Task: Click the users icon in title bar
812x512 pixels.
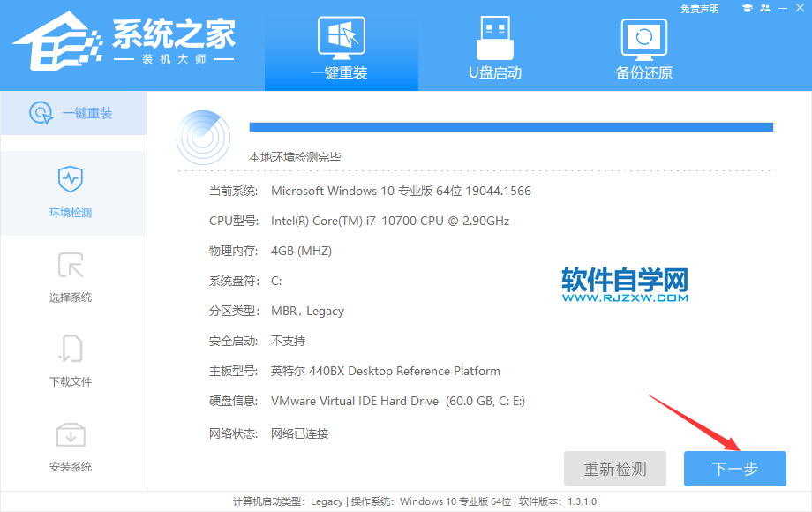Action: (765, 8)
